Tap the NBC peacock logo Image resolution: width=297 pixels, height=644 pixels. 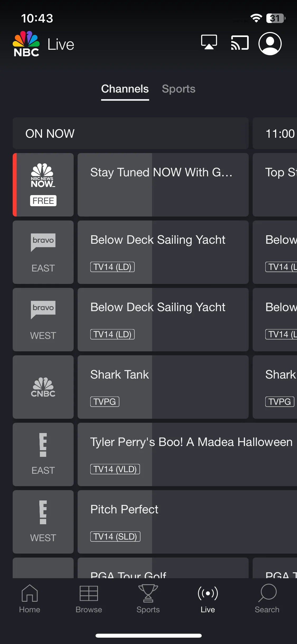pyautogui.click(x=26, y=44)
